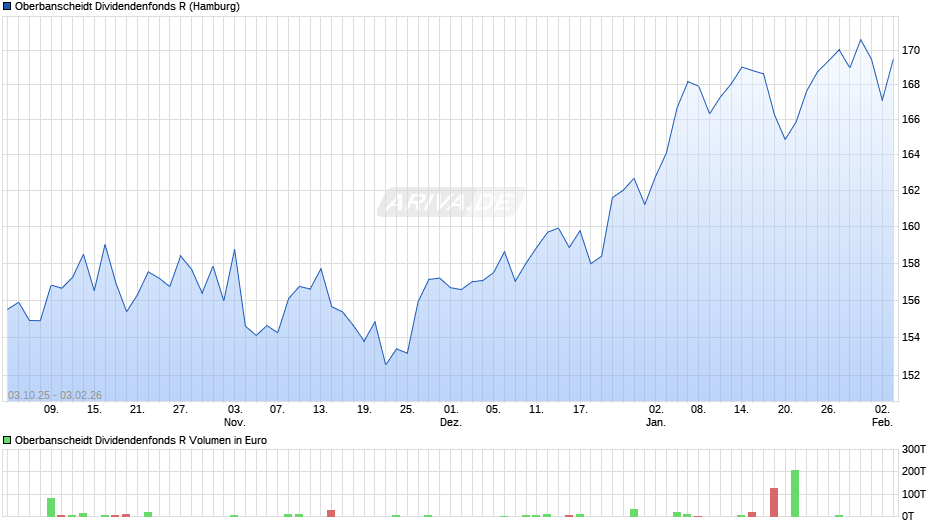Screen dimensions: 940x526
Task: Click the '25.' date label on x-axis
Action: [x=407, y=410]
